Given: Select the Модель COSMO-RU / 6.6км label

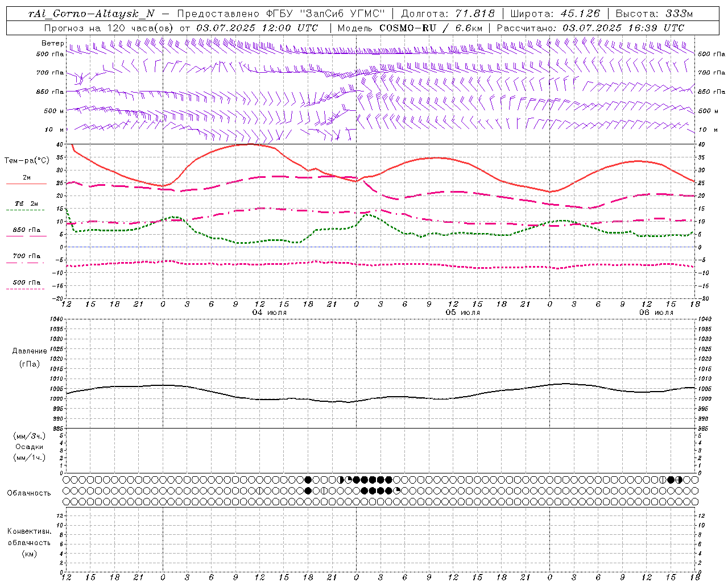Looking at the screenshot, I should click(410, 28).
